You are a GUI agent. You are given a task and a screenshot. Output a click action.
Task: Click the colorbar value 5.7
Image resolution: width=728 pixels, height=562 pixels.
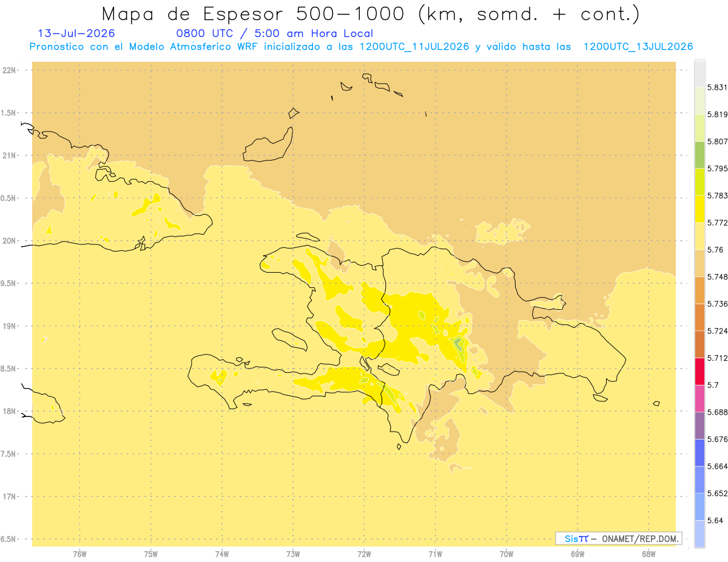click(x=713, y=385)
